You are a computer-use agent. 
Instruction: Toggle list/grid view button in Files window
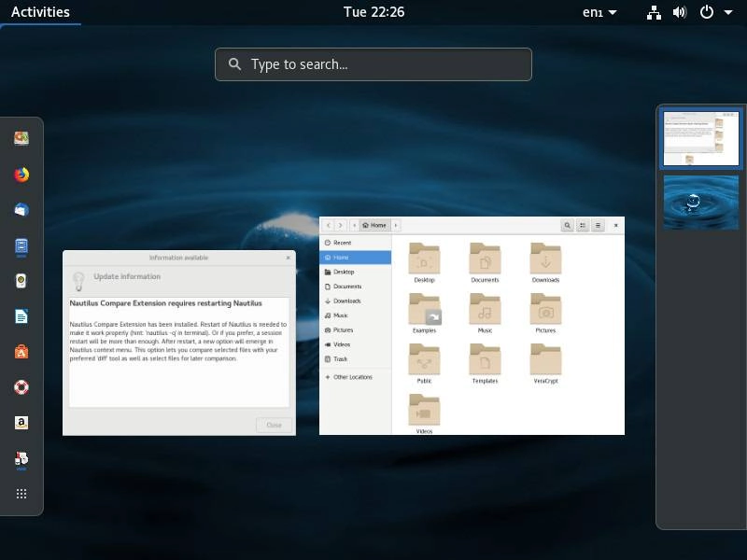point(583,225)
